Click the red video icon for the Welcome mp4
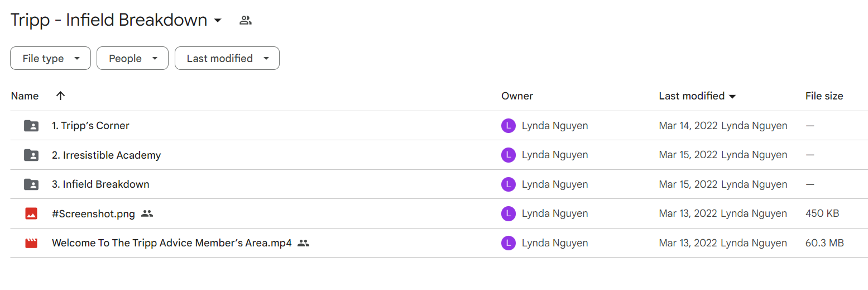 point(31,243)
